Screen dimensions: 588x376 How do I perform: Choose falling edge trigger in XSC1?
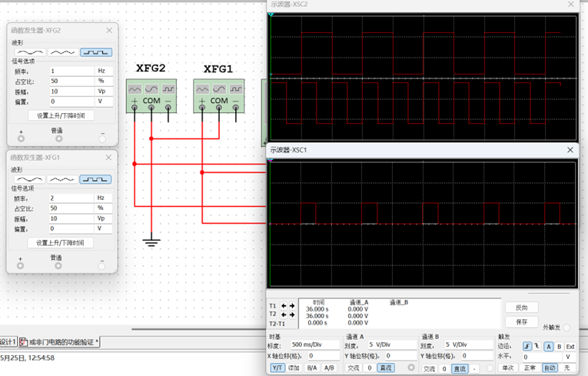[537, 346]
